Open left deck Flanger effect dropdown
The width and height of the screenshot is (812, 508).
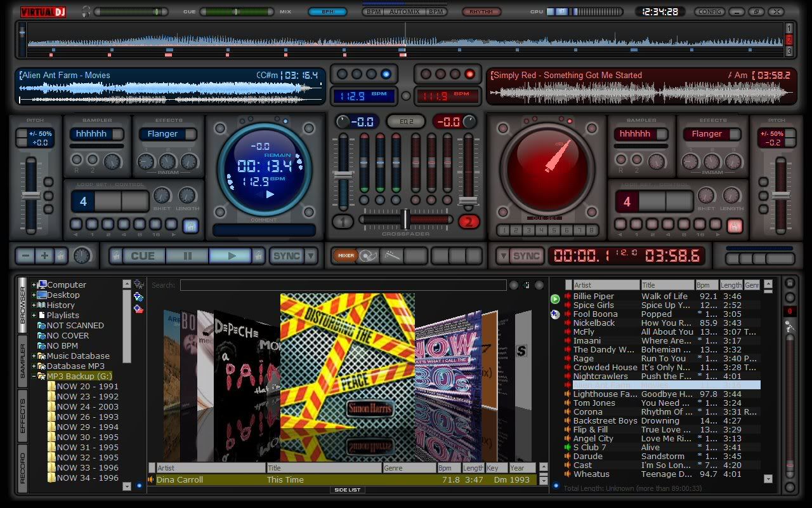point(190,134)
